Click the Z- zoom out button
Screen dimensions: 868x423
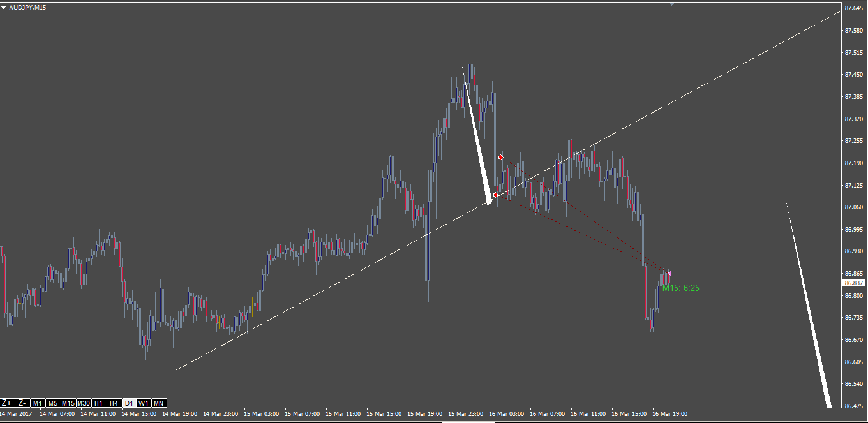pyautogui.click(x=22, y=403)
